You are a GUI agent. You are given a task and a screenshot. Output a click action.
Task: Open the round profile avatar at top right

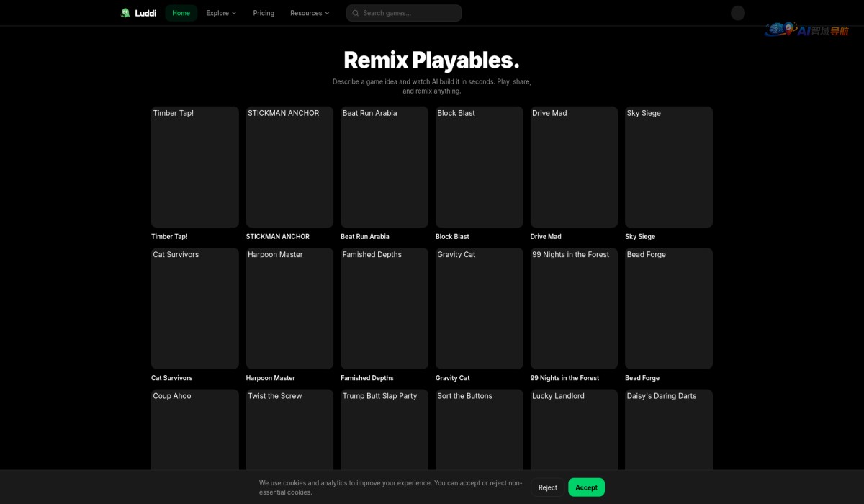point(737,13)
